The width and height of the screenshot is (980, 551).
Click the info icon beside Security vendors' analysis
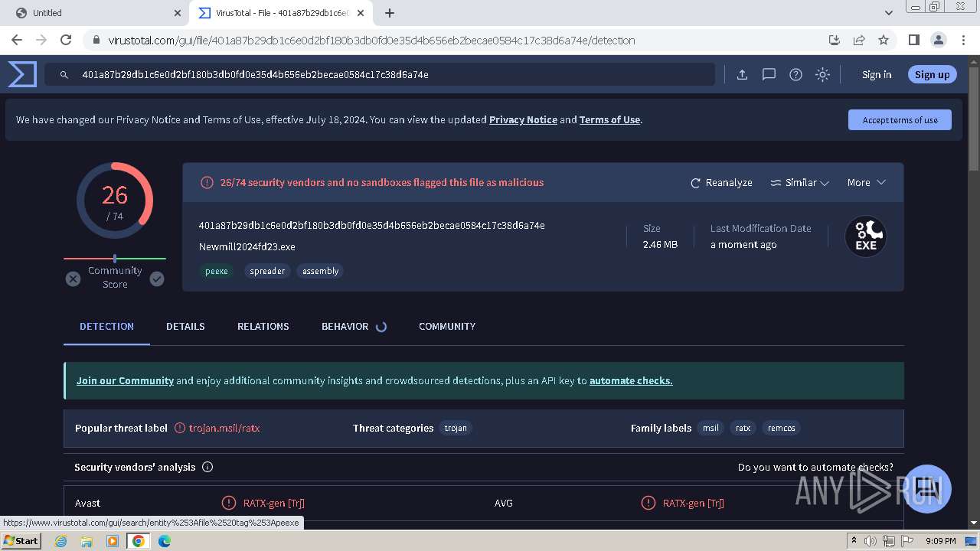pyautogui.click(x=207, y=467)
